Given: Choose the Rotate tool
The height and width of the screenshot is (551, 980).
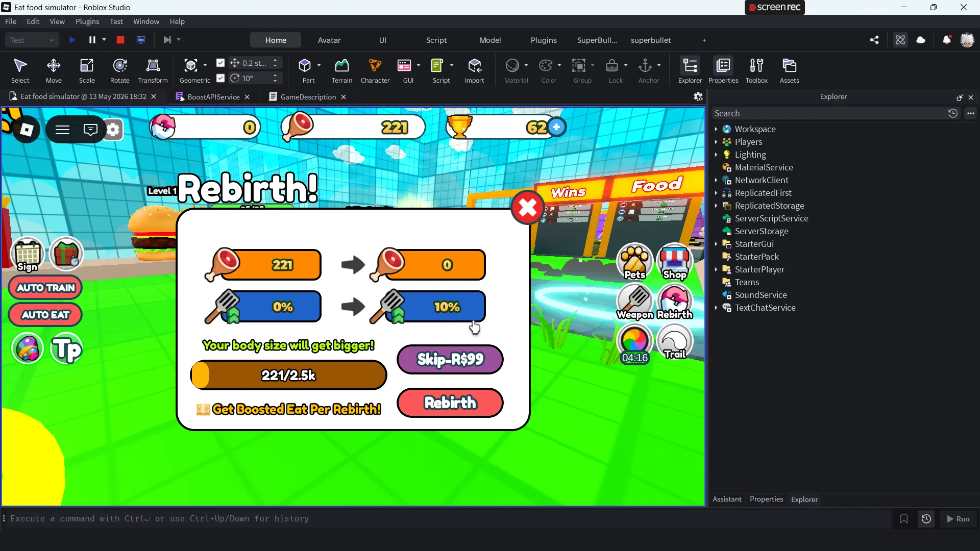Looking at the screenshot, I should 120,70.
